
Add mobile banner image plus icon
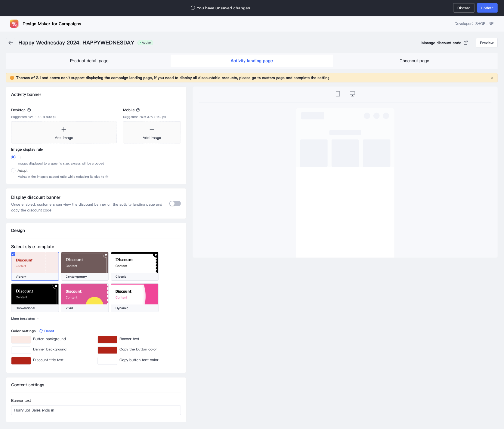point(152,129)
